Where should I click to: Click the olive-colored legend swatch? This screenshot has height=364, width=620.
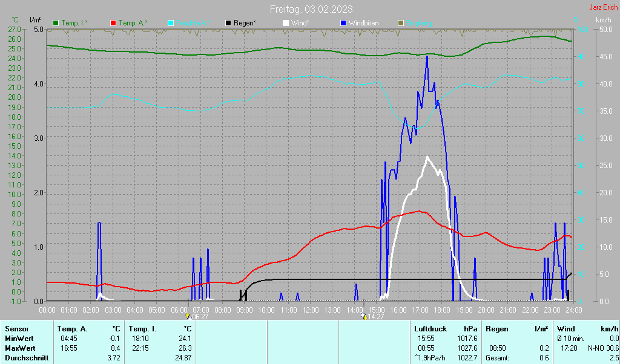coord(400,23)
